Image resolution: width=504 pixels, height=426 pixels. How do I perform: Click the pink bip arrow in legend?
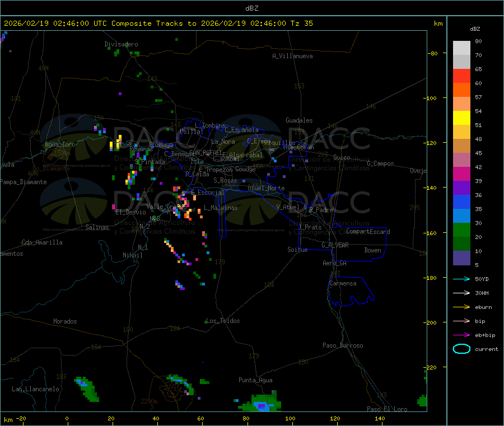click(461, 321)
